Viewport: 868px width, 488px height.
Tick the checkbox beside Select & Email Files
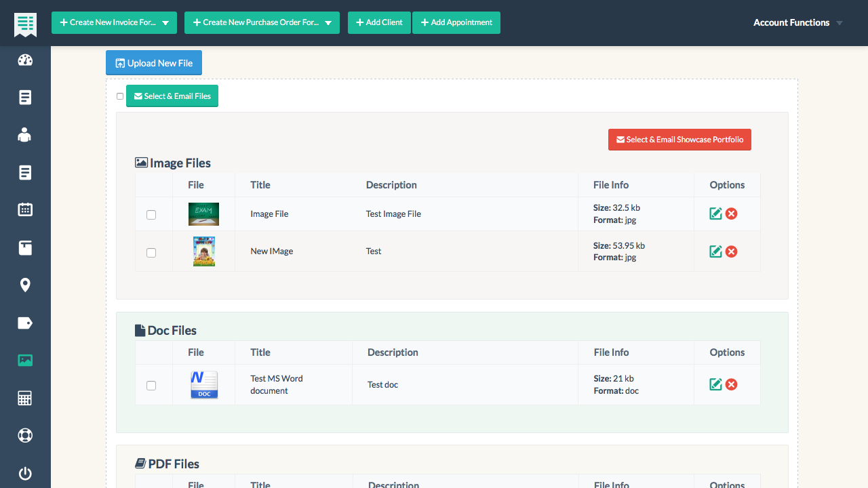120,96
